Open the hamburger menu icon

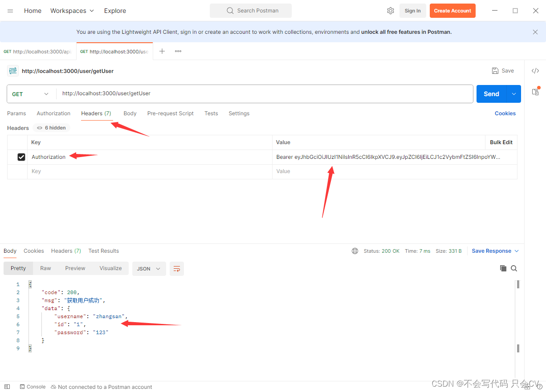(10, 11)
